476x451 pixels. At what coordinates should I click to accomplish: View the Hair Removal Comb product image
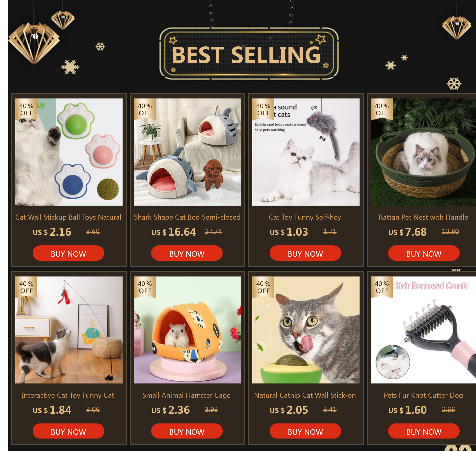[423, 330]
